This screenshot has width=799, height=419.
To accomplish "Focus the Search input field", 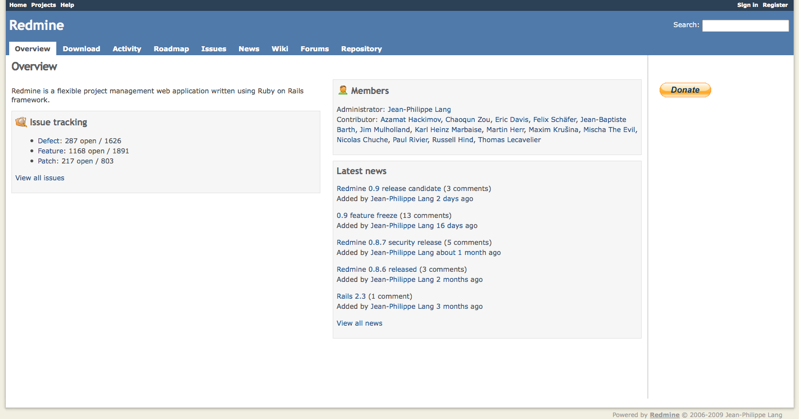I will 745,25.
